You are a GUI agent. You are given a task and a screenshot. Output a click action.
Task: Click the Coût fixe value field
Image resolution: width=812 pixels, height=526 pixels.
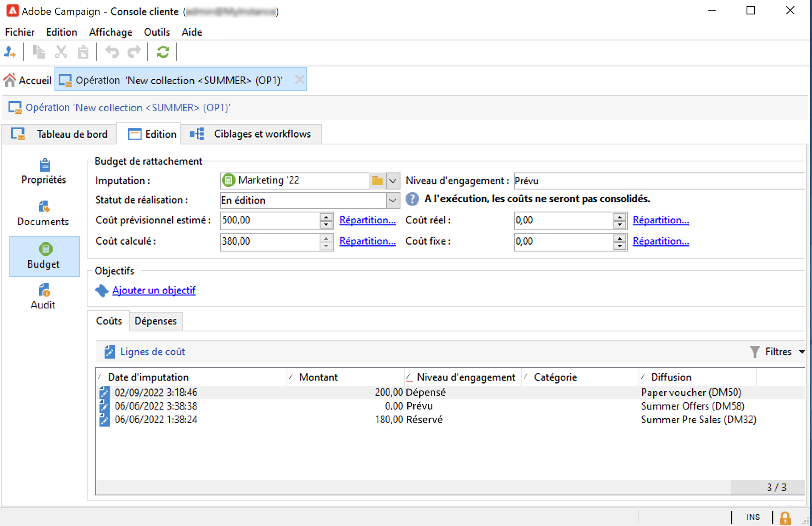pyautogui.click(x=564, y=241)
